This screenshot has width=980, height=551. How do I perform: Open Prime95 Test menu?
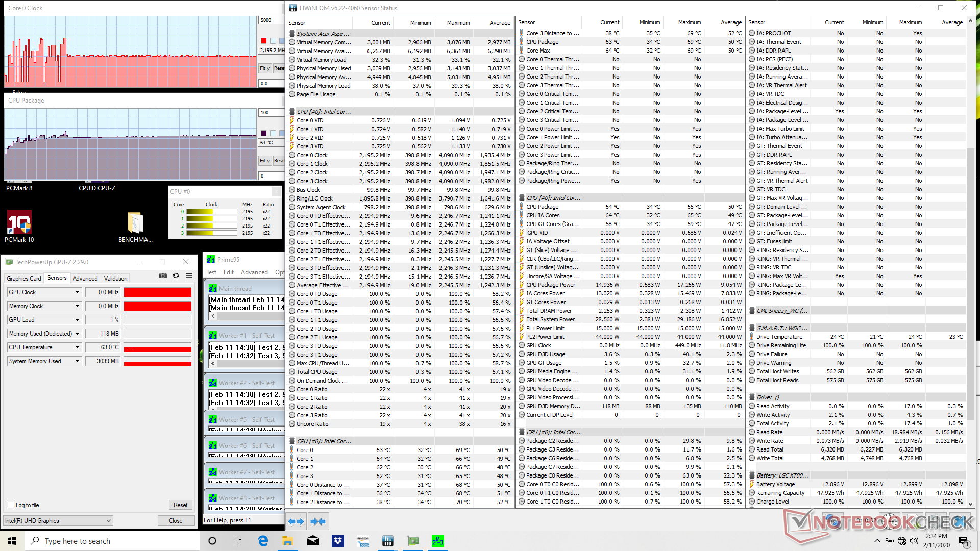[211, 272]
